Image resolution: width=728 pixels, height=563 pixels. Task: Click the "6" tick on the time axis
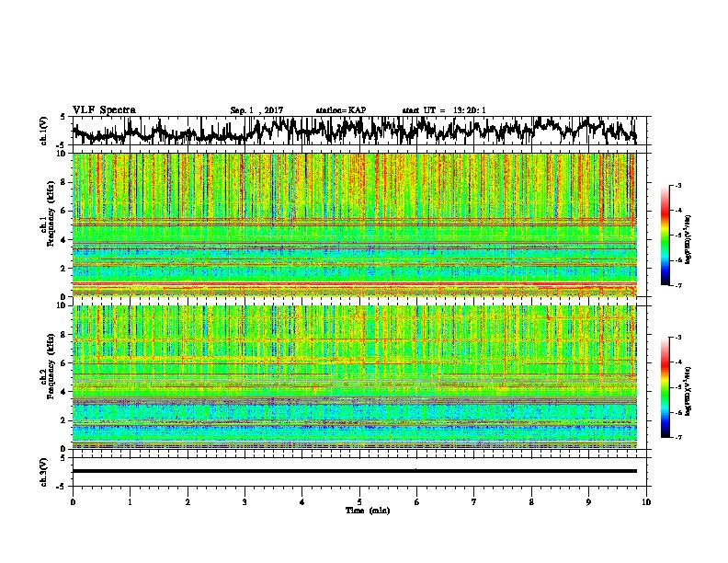click(417, 502)
